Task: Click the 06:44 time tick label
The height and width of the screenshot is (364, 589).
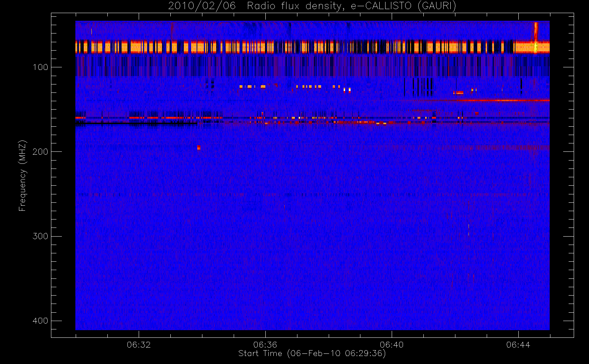Action: coord(518,345)
